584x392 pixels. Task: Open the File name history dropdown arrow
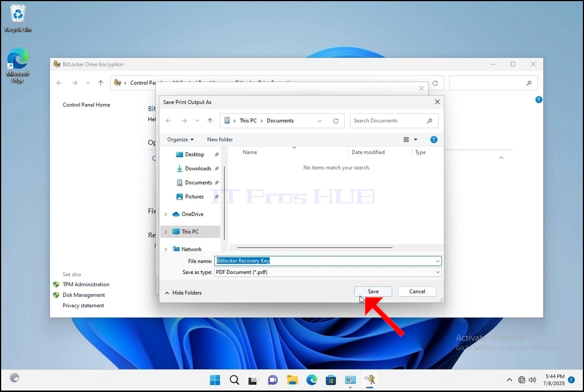(437, 261)
